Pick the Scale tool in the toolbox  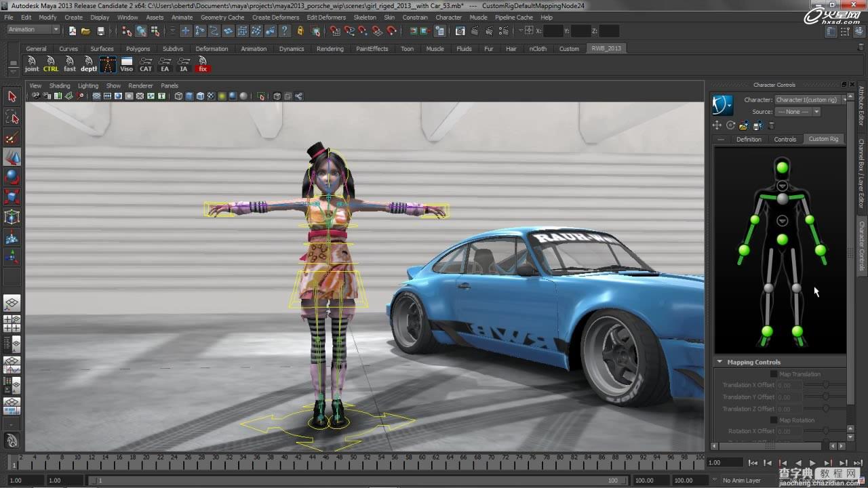coord(12,197)
